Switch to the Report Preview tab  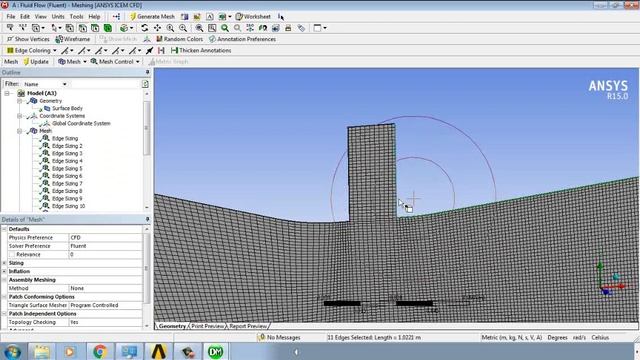248,326
